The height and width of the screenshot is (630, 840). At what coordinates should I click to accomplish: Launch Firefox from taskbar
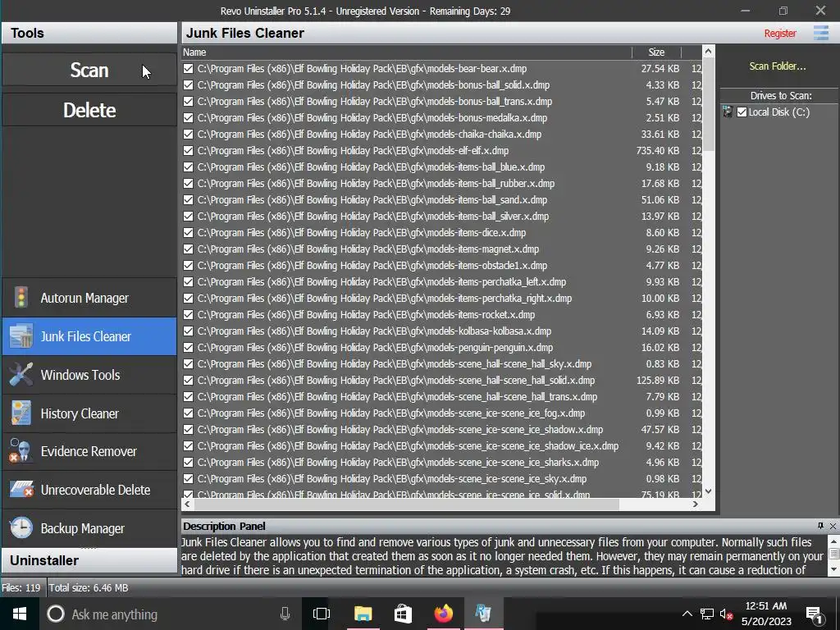(443, 614)
